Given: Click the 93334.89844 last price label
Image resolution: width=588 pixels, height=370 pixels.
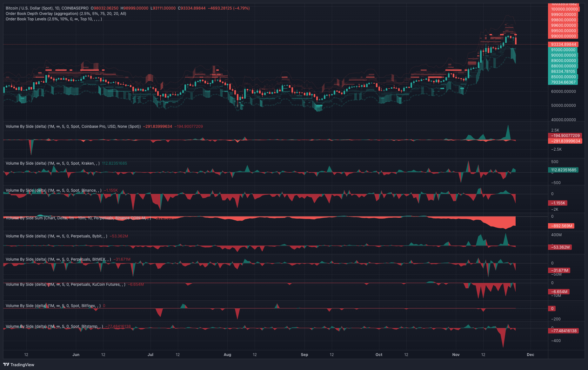Looking at the screenshot, I should coord(563,45).
